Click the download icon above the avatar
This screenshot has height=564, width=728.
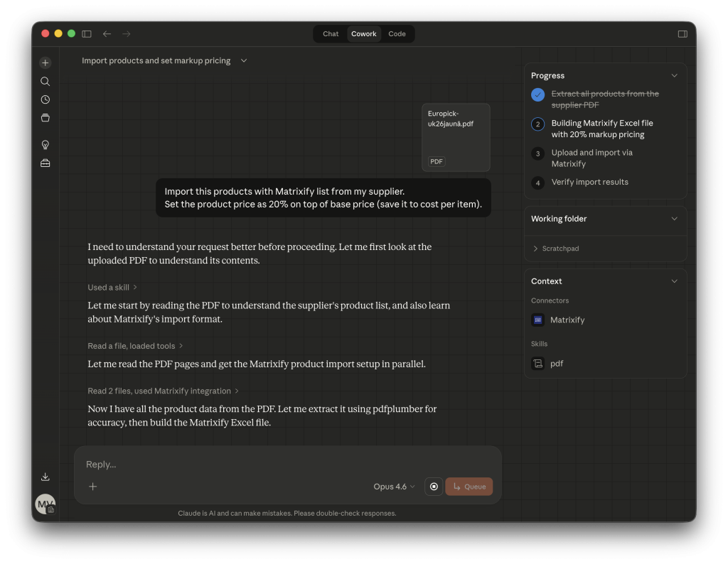45,477
